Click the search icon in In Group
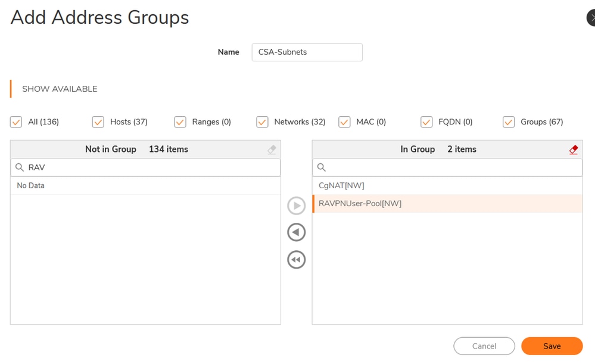Image resolution: width=595 pixels, height=364 pixels. tap(322, 167)
